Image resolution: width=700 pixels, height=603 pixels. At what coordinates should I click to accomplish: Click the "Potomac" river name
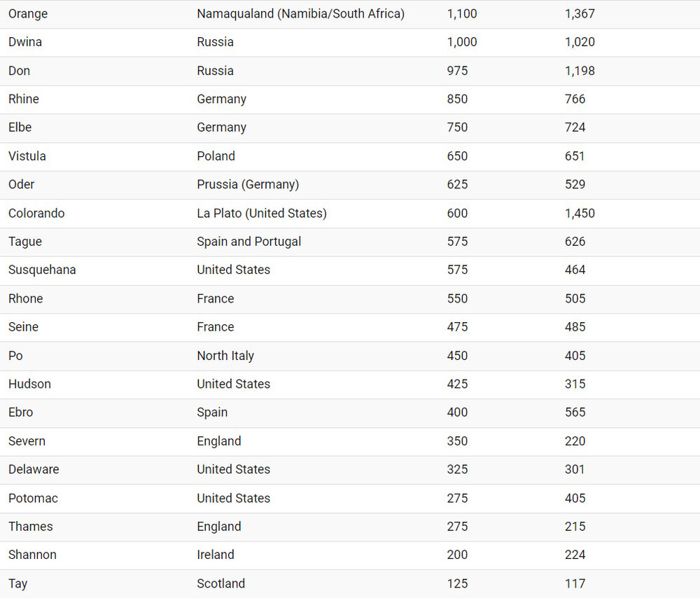pyautogui.click(x=33, y=499)
